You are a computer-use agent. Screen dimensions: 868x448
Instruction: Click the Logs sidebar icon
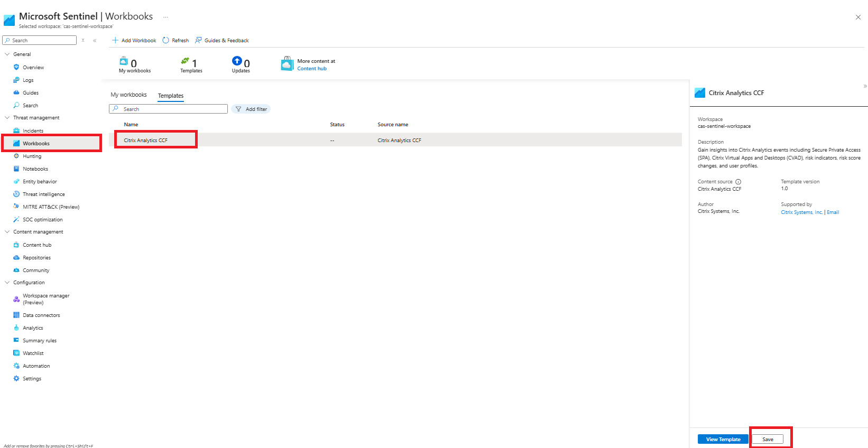16,80
